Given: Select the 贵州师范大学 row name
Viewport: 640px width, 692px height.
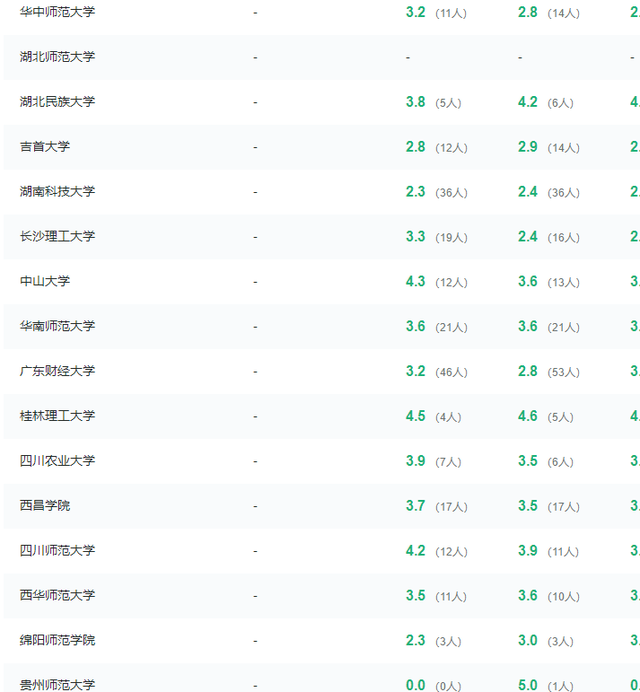Looking at the screenshot, I should tap(57, 685).
